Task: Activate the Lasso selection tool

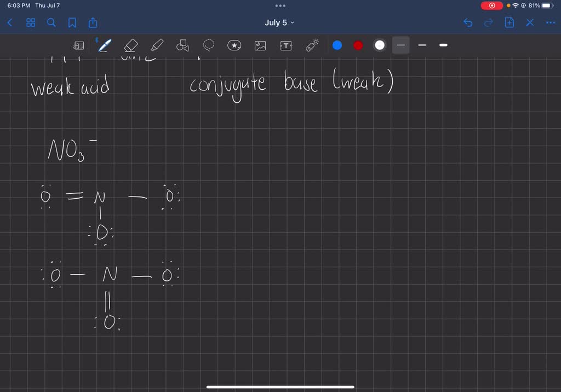Action: pos(208,45)
